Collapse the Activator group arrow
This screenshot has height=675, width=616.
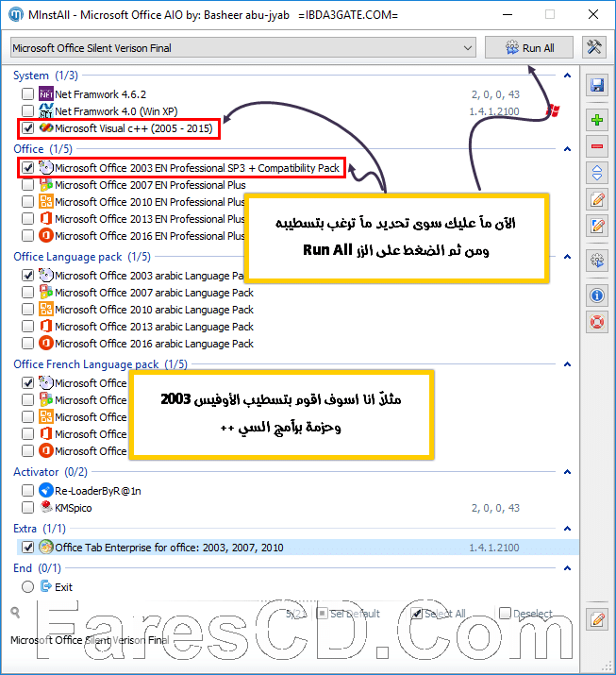(567, 472)
